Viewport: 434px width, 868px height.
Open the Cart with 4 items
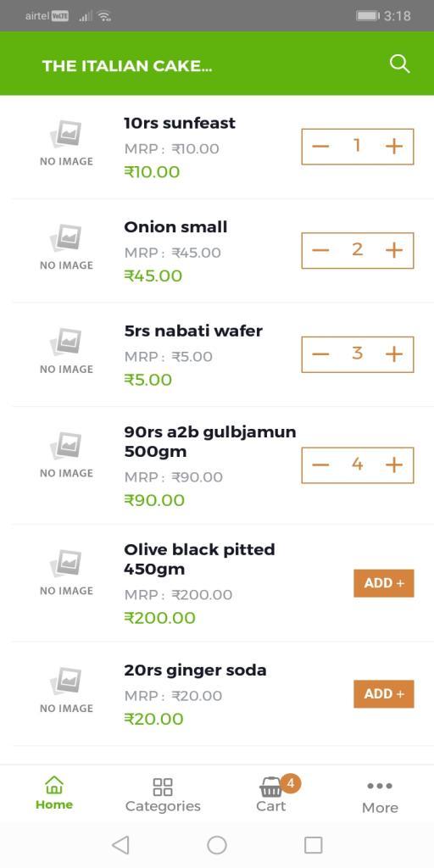point(272,793)
